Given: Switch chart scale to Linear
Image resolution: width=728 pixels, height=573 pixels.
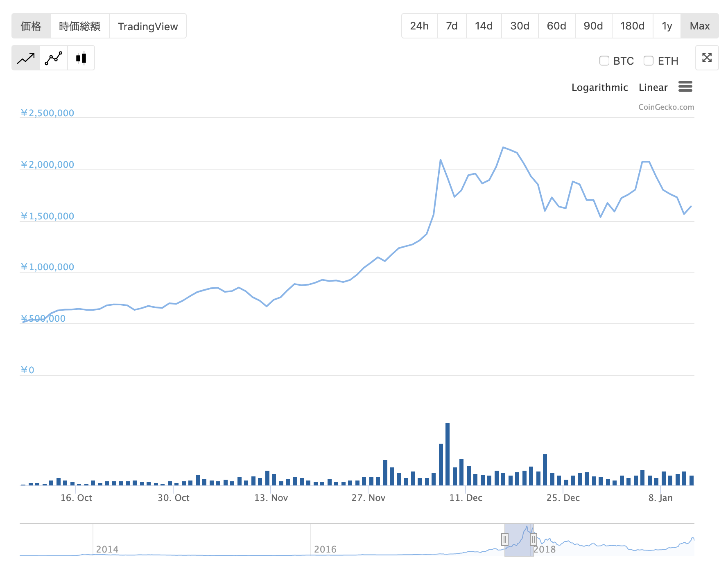Looking at the screenshot, I should (653, 88).
